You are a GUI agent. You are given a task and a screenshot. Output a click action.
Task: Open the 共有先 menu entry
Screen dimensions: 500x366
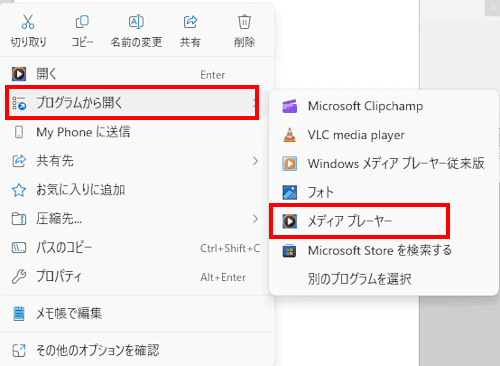click(x=137, y=161)
